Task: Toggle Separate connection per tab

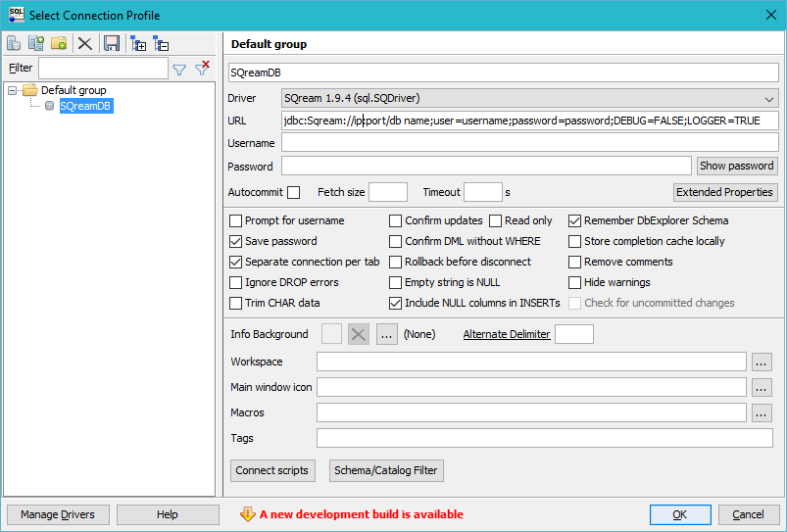Action: 235,262
